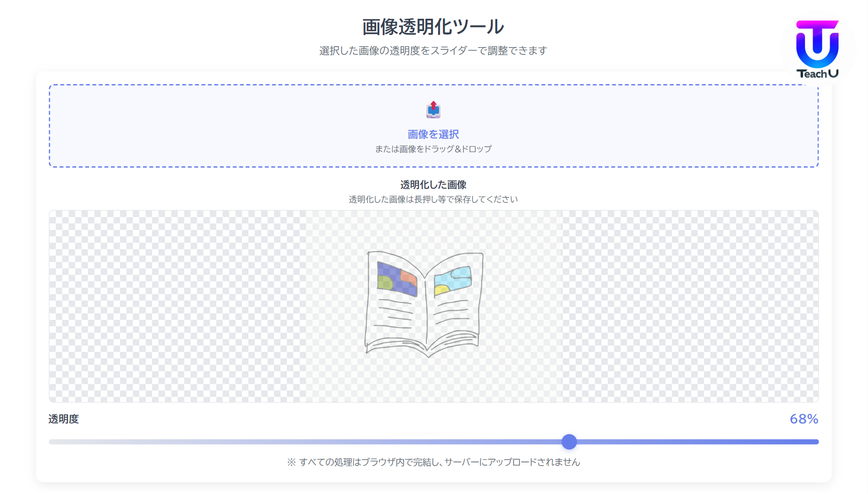Click the upload tray icon above 画像を選択
The image size is (868, 493).
(x=432, y=111)
